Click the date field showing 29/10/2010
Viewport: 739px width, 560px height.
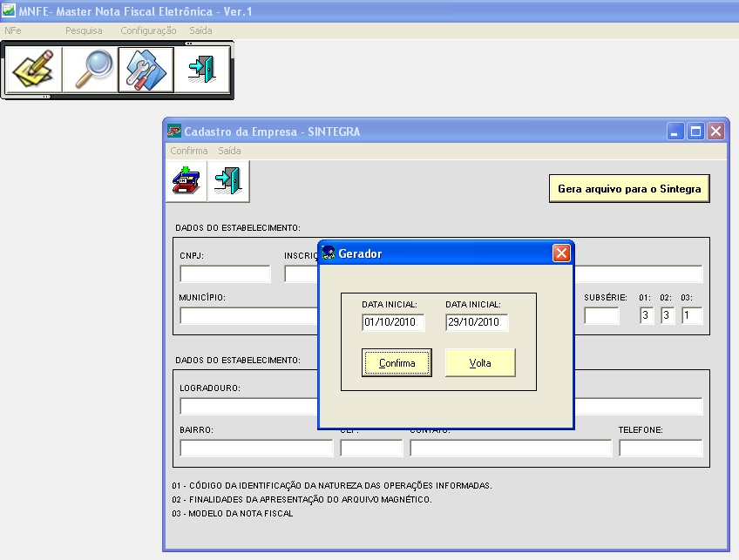click(x=477, y=322)
